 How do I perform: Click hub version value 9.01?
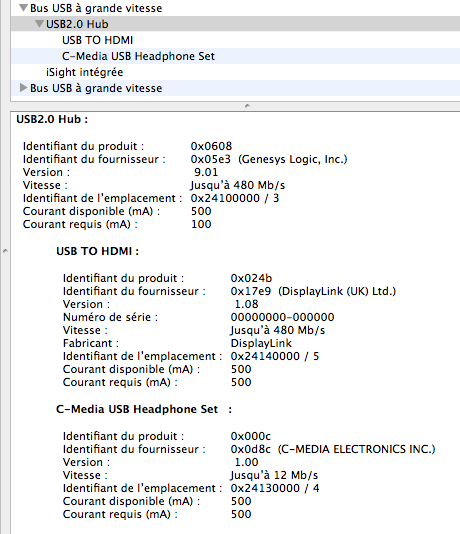click(x=206, y=172)
